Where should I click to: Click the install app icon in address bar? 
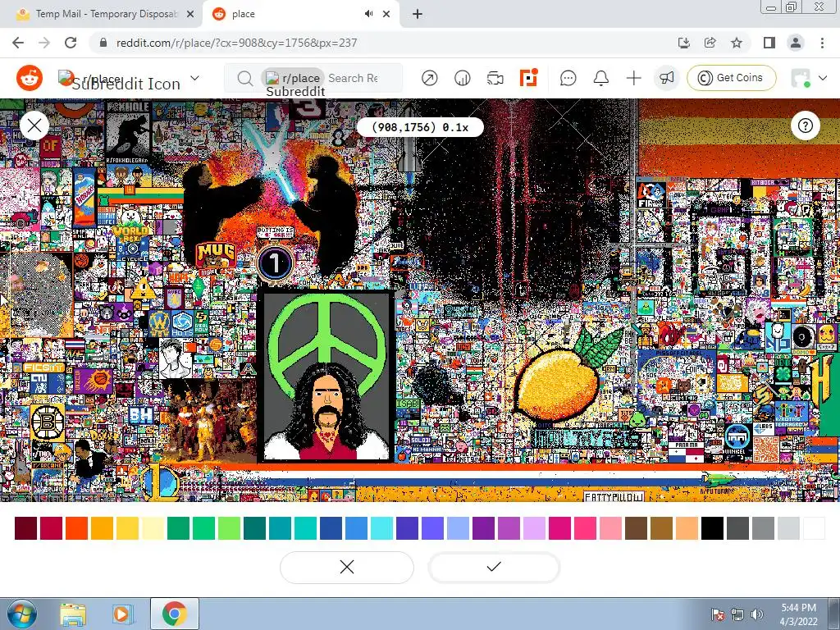click(x=683, y=43)
